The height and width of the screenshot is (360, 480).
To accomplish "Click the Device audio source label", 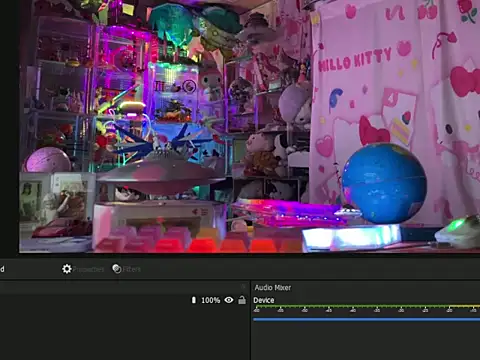I will tap(264, 300).
